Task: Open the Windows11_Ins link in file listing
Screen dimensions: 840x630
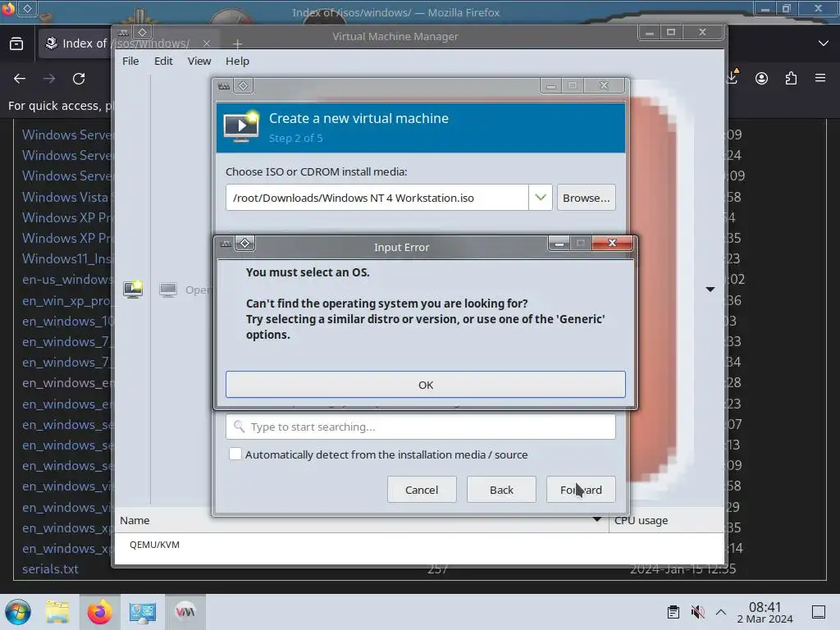Action: 66,258
